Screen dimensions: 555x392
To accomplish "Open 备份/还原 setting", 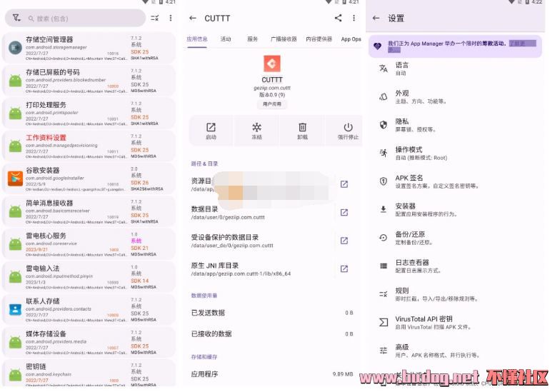I will tap(456, 238).
